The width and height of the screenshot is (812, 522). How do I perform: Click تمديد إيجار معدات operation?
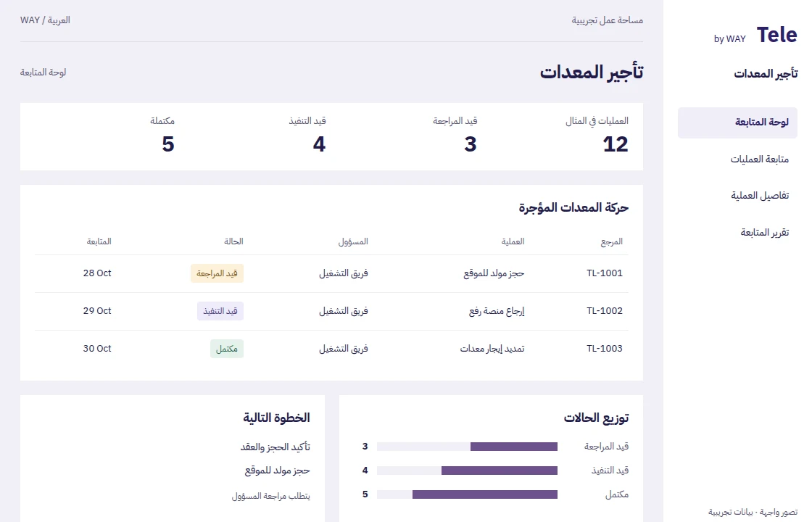492,349
